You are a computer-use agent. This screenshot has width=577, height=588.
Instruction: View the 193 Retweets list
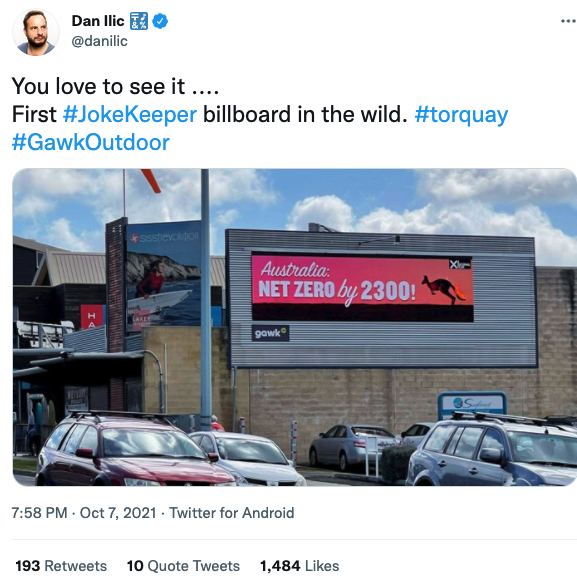[61, 566]
